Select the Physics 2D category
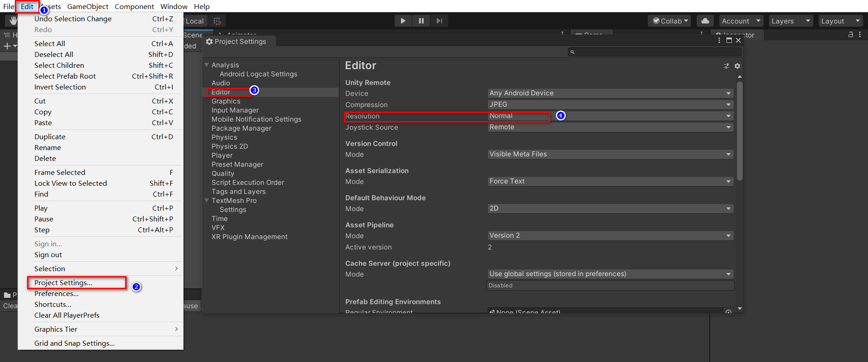Image resolution: width=868 pixels, height=362 pixels. (x=230, y=146)
